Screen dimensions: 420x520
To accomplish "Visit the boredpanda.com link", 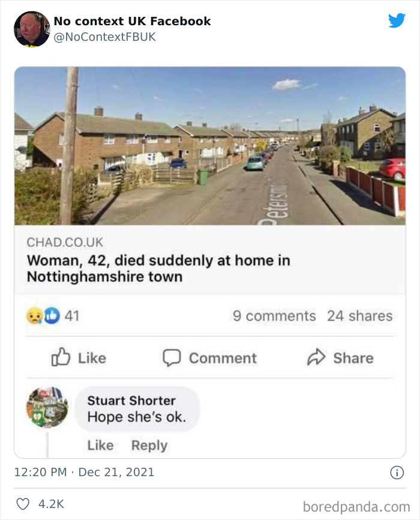I will pyautogui.click(x=355, y=505).
